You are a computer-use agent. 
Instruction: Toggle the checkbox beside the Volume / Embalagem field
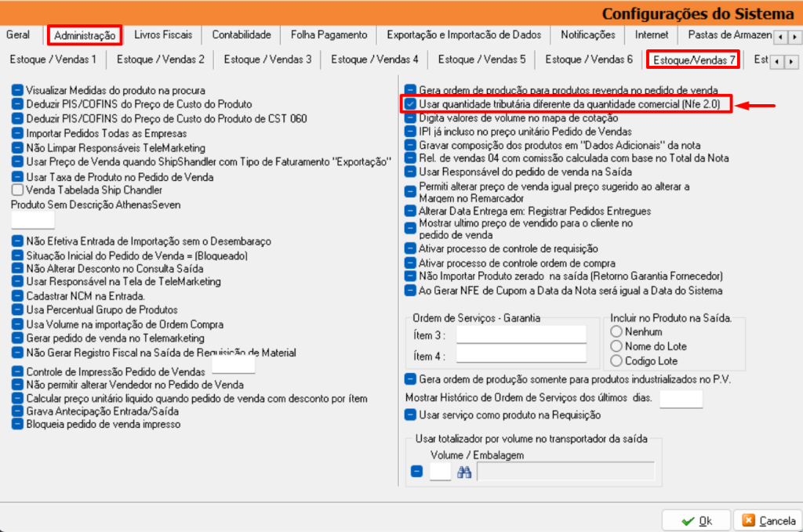pyautogui.click(x=417, y=471)
